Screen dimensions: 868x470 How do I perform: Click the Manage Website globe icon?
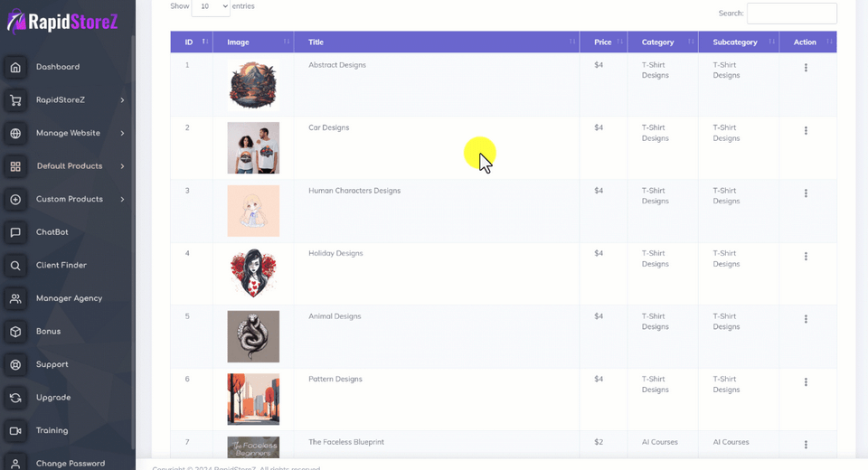click(x=15, y=134)
